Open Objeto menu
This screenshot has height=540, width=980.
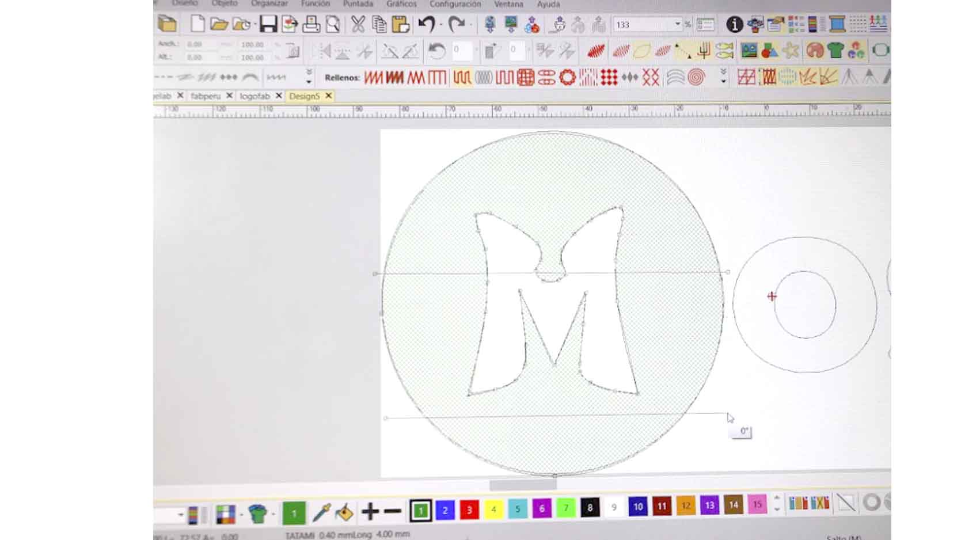pyautogui.click(x=225, y=4)
